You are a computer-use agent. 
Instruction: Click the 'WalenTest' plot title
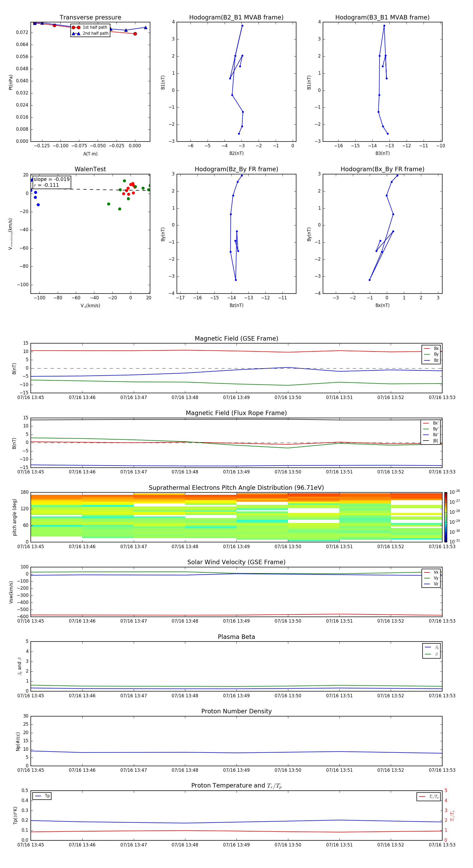pyautogui.click(x=90, y=169)
